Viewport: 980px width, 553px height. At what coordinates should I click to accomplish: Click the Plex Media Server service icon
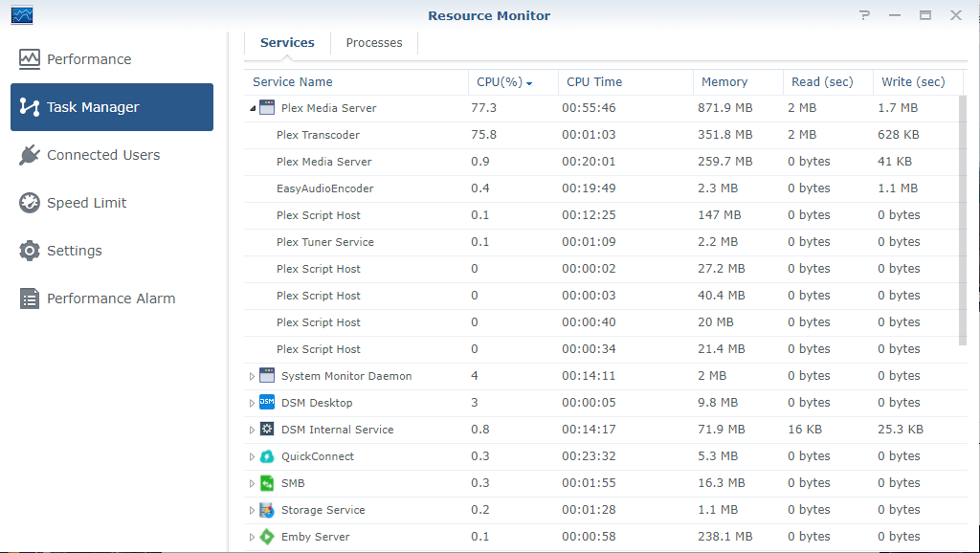pos(267,107)
